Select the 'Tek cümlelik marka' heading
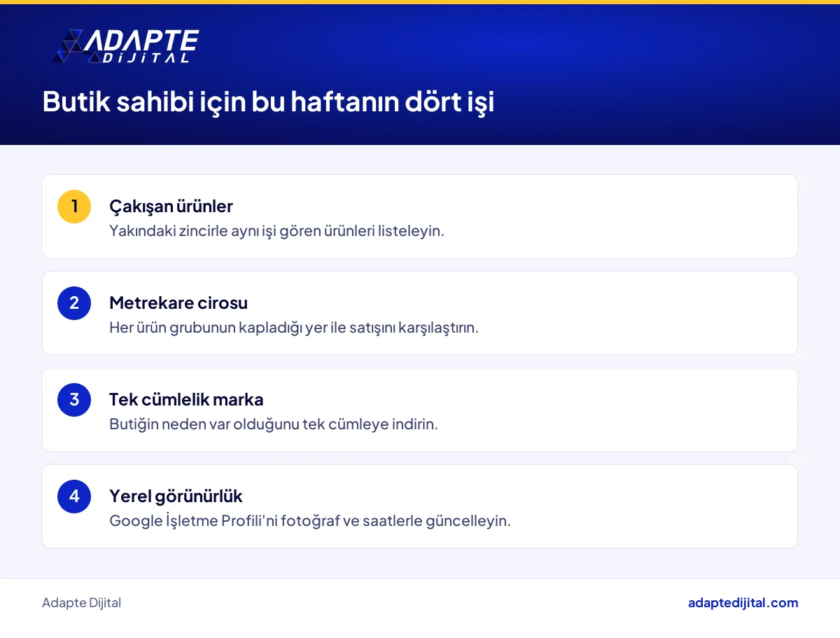 [186, 399]
